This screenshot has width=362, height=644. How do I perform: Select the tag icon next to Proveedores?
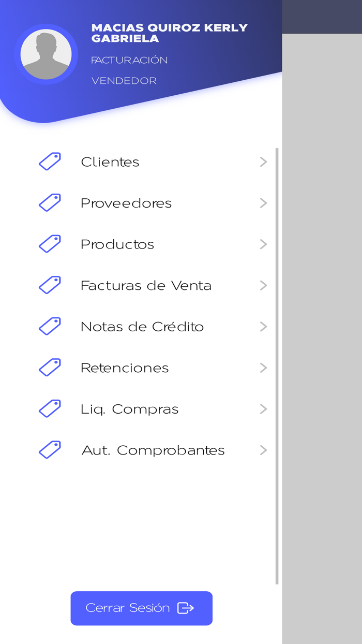coord(49,202)
